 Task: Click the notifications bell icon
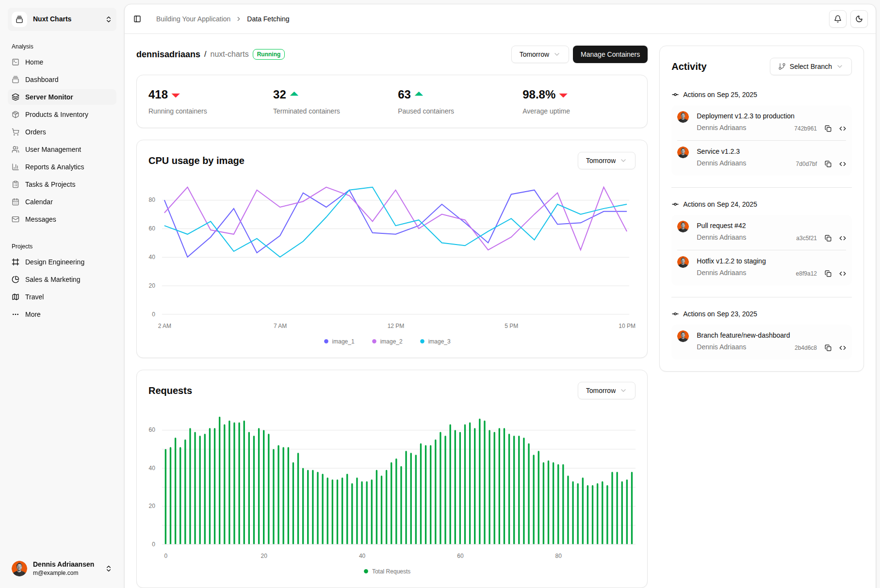[x=837, y=19]
